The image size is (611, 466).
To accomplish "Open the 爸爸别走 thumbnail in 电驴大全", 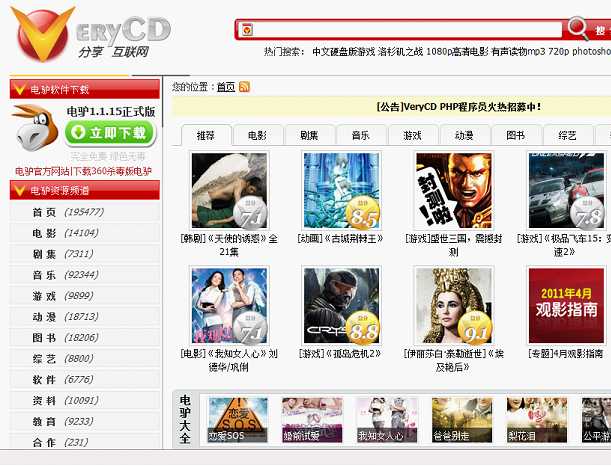I will [462, 420].
